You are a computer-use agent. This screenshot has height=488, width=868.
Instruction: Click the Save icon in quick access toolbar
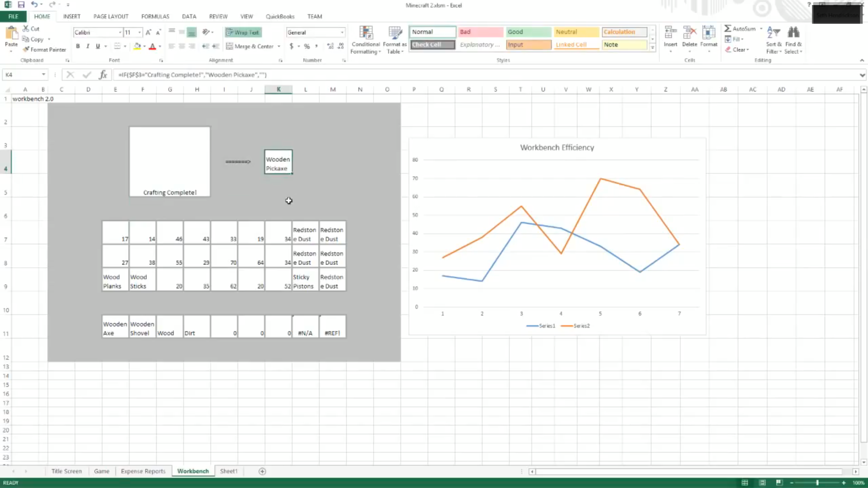(21, 5)
